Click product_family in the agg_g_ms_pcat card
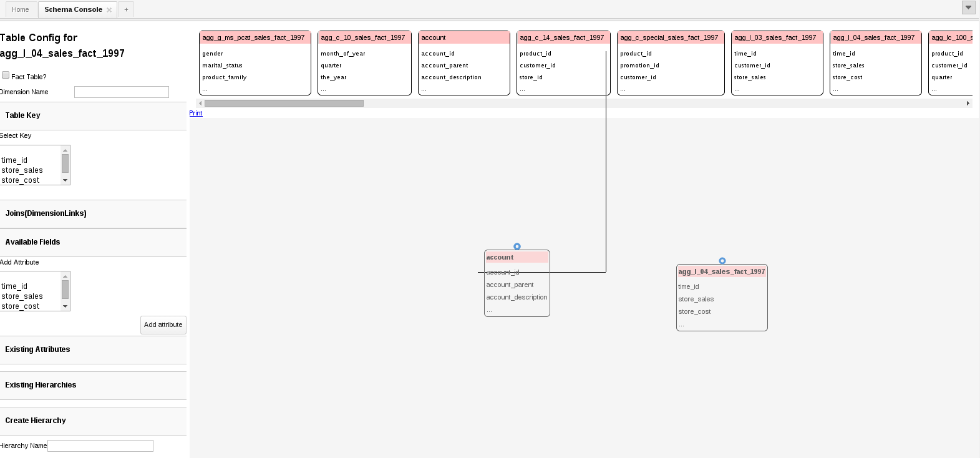The height and width of the screenshot is (458, 980). point(225,77)
